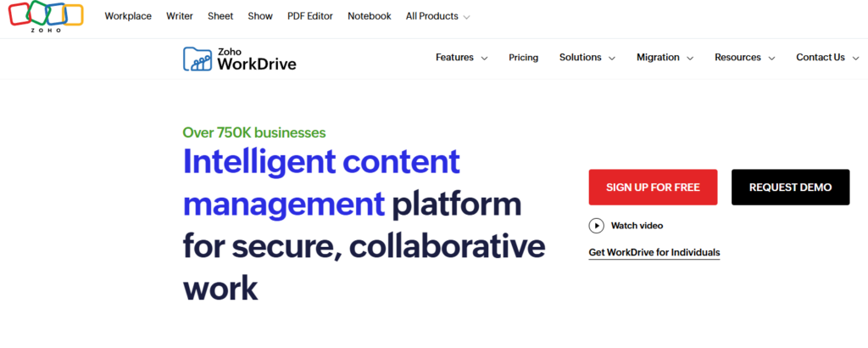Open Writer in the top bar
Viewport: 868px width, 348px height.
point(180,16)
